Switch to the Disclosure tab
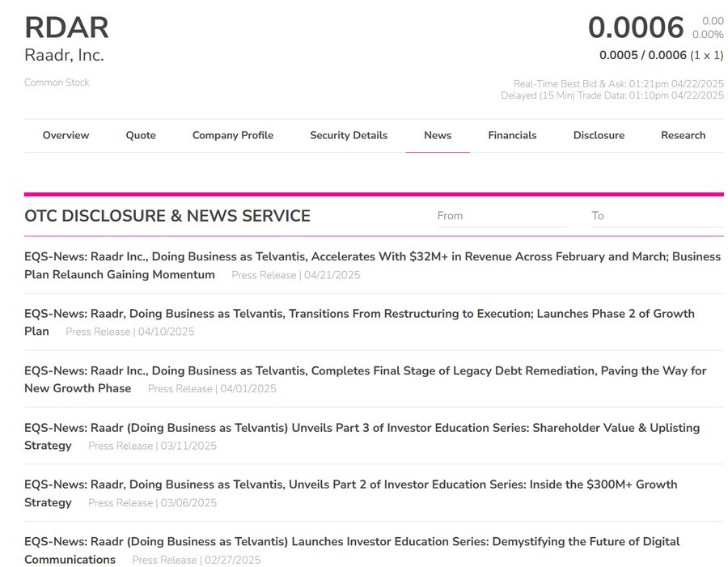 tap(599, 135)
